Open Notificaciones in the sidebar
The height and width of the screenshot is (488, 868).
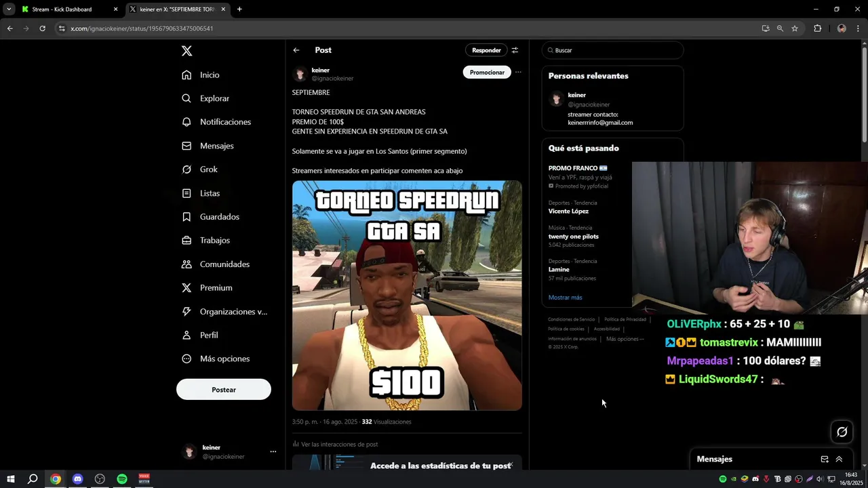(x=216, y=122)
